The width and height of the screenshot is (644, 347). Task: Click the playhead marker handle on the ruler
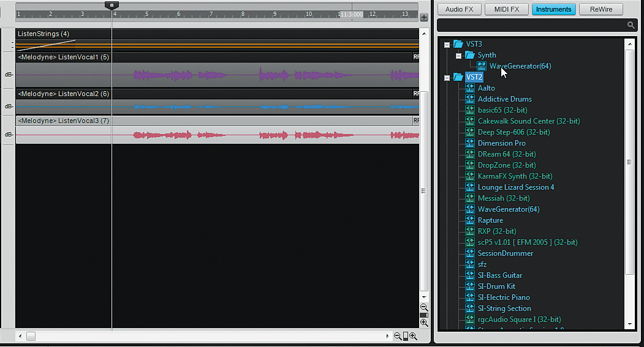click(x=112, y=6)
